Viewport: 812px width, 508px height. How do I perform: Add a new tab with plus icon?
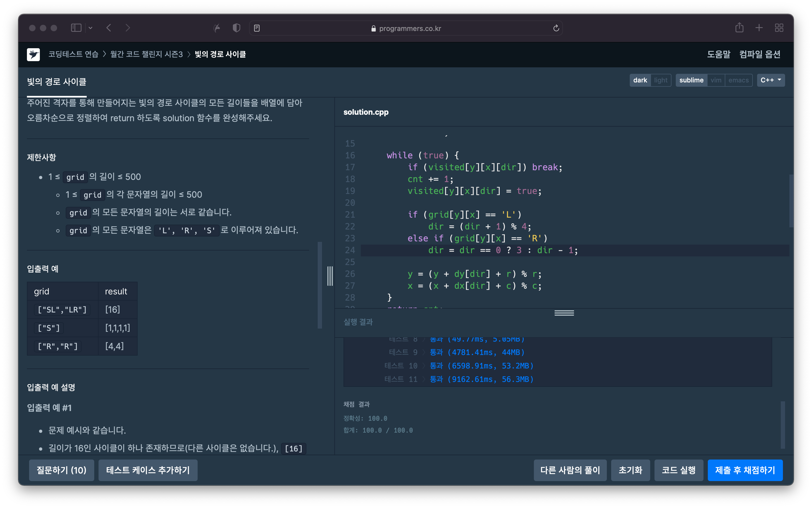tap(759, 28)
